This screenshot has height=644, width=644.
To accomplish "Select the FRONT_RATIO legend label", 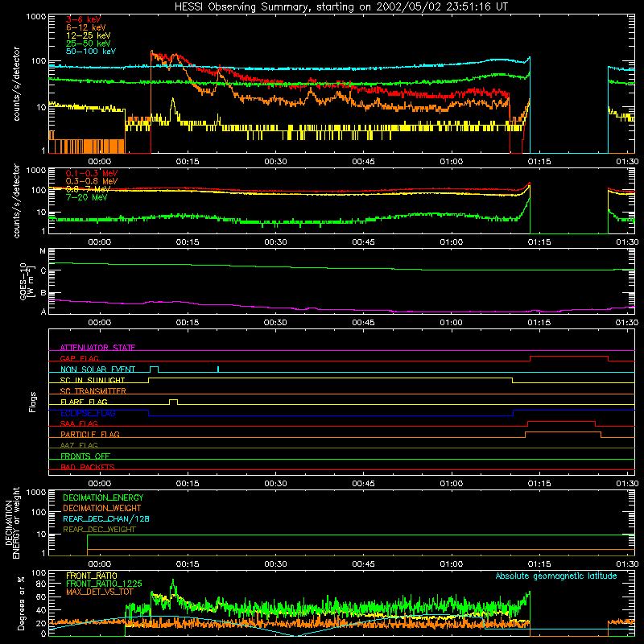I will 92,576.
